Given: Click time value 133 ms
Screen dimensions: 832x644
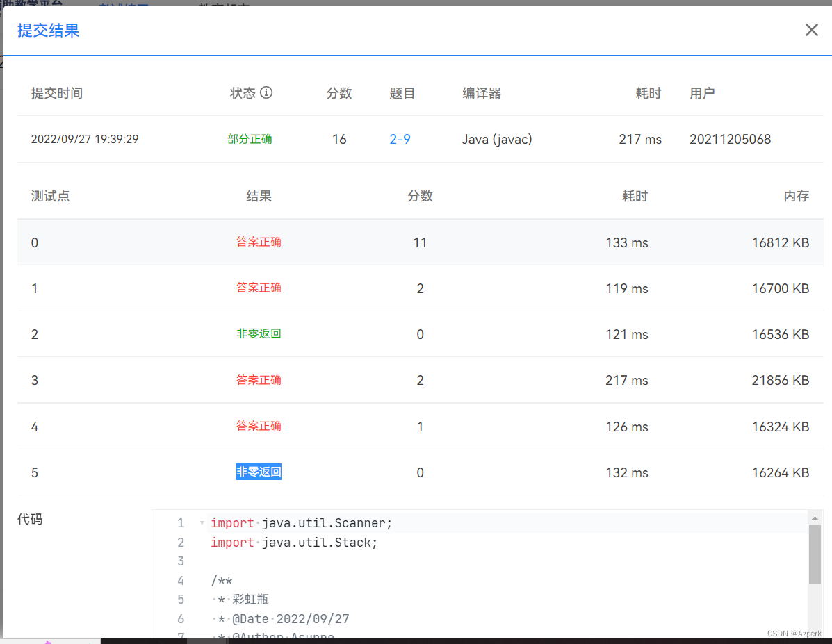Looking at the screenshot, I should (627, 242).
